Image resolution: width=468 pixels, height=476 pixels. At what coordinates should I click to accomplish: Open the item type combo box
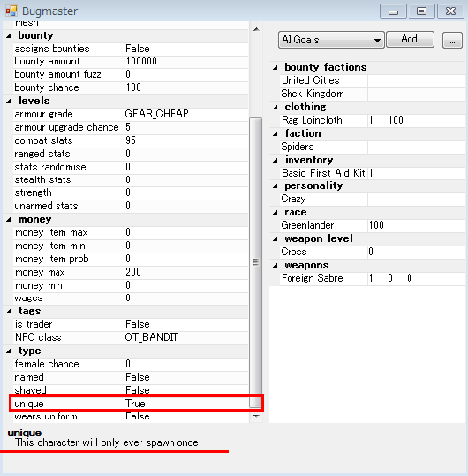[x=331, y=40]
